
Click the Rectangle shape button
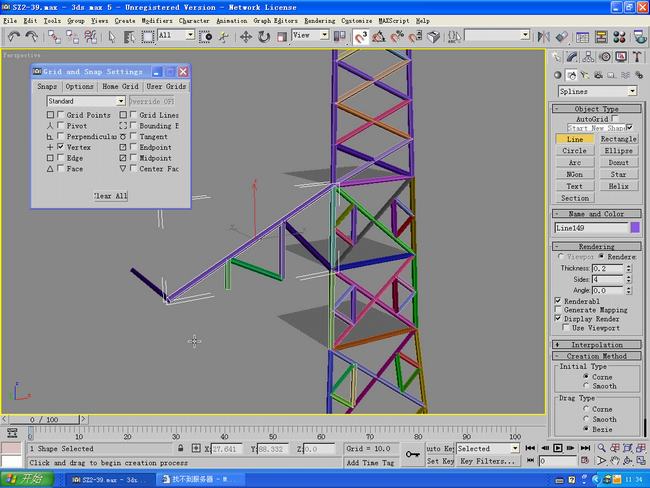(x=618, y=139)
